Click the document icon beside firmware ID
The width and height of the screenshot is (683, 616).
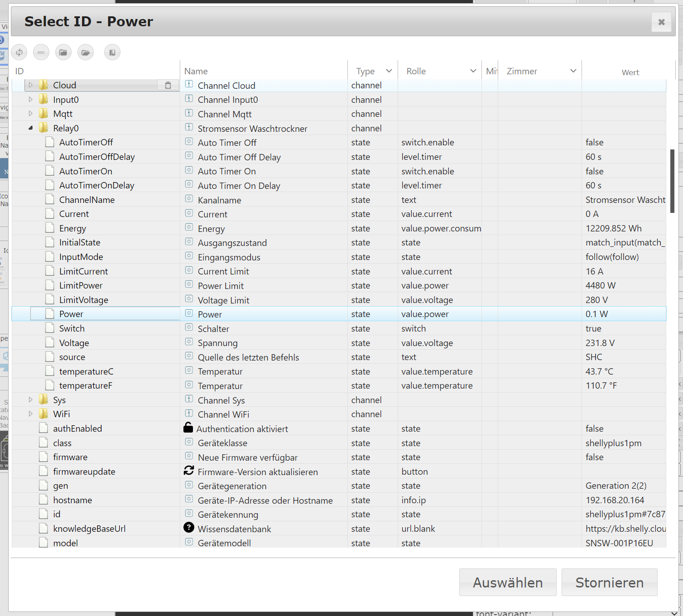click(43, 457)
